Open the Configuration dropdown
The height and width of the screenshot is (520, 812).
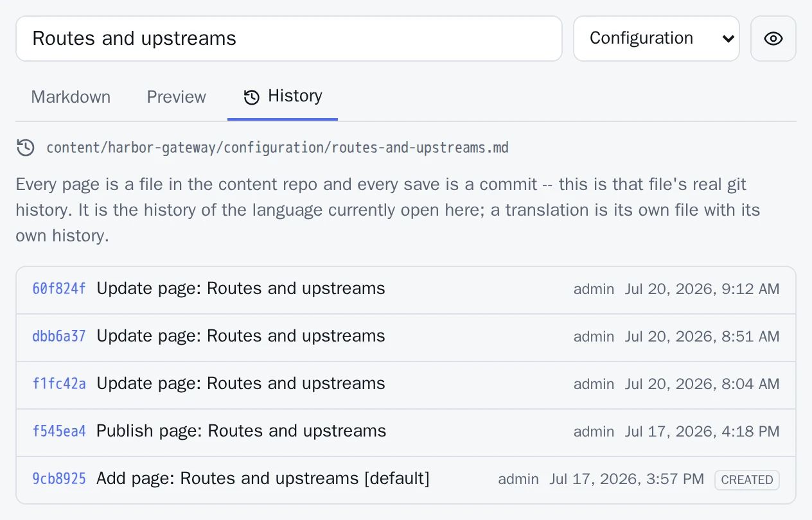coord(656,39)
